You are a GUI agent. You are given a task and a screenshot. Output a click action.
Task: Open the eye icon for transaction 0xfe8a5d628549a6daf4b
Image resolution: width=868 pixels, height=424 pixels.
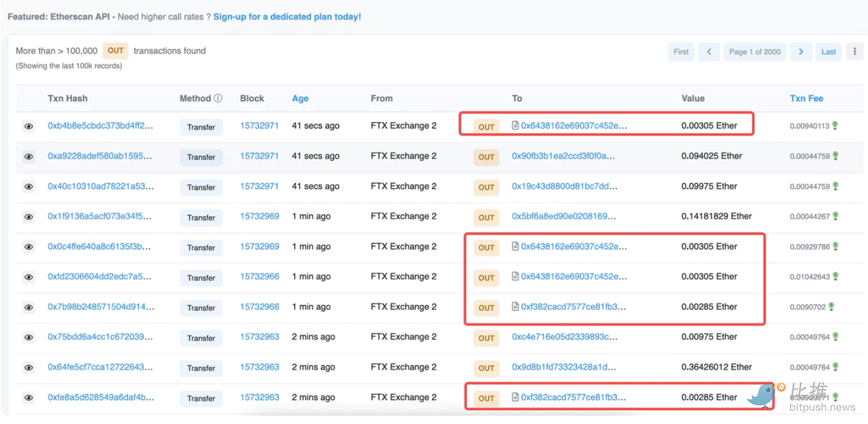click(28, 398)
